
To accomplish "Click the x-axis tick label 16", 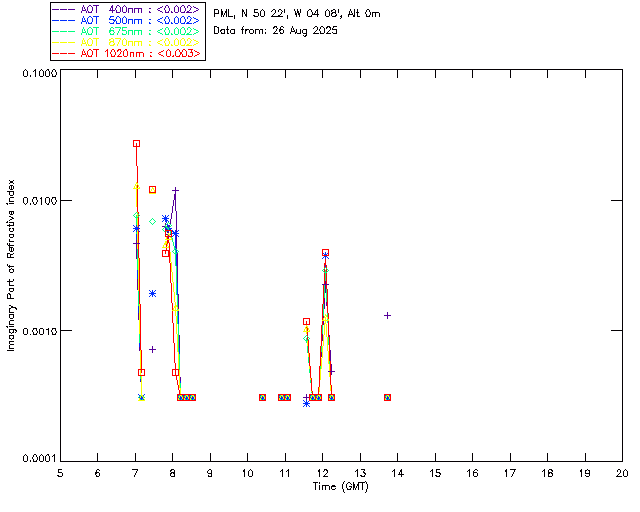I will [x=473, y=473].
